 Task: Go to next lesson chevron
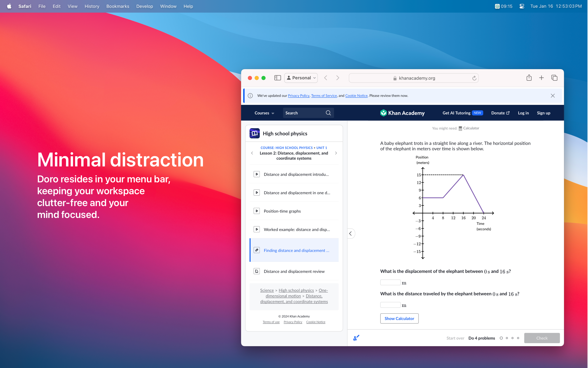tap(336, 153)
